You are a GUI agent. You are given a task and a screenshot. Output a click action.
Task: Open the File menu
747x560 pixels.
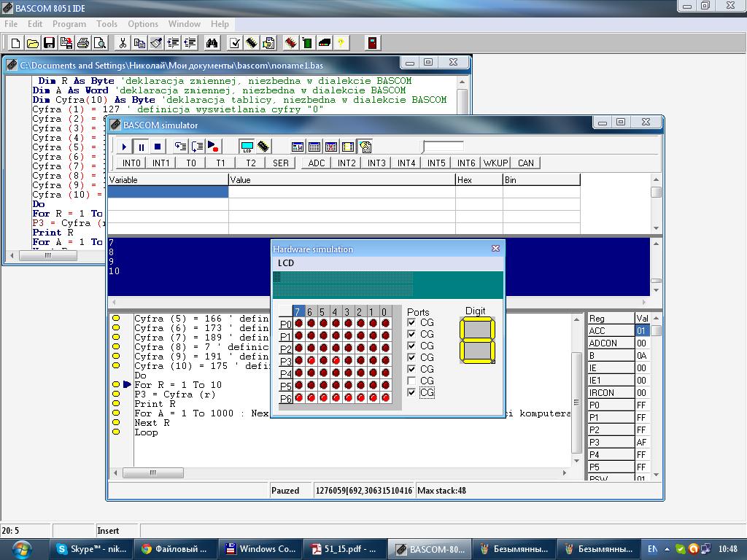(11, 24)
